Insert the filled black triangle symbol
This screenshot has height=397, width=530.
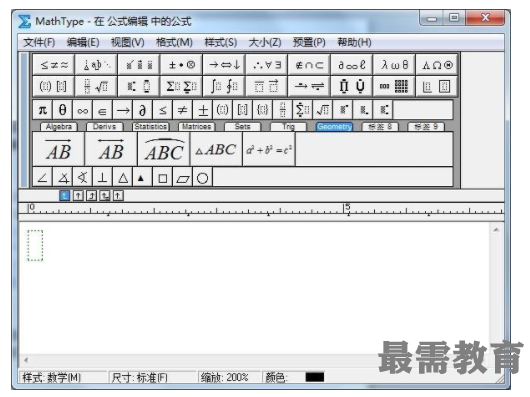[141, 178]
